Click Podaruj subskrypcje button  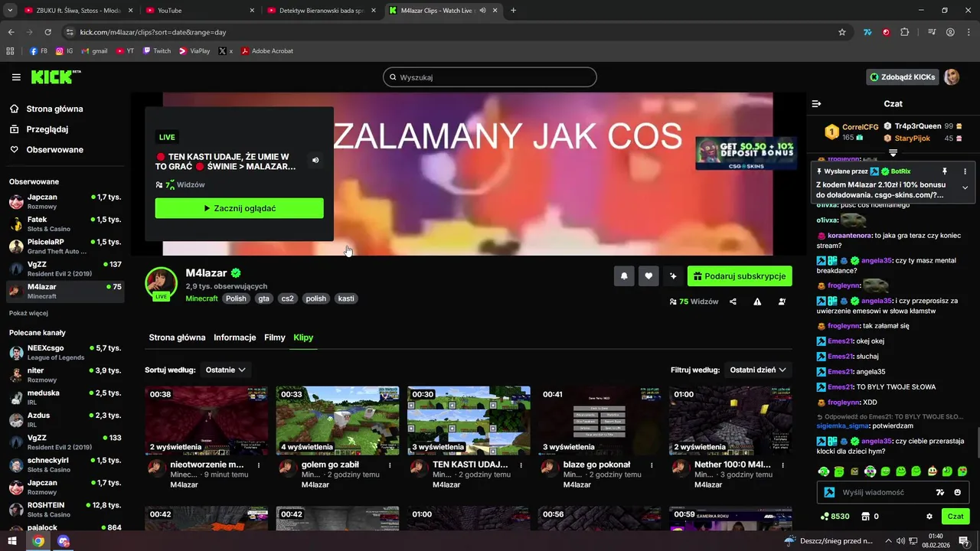[x=740, y=276]
